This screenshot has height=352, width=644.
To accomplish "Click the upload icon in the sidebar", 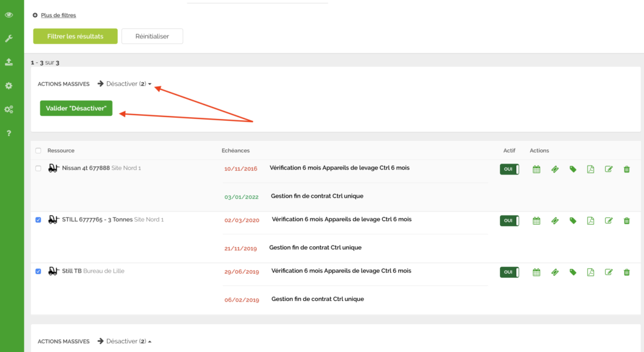I will click(9, 62).
